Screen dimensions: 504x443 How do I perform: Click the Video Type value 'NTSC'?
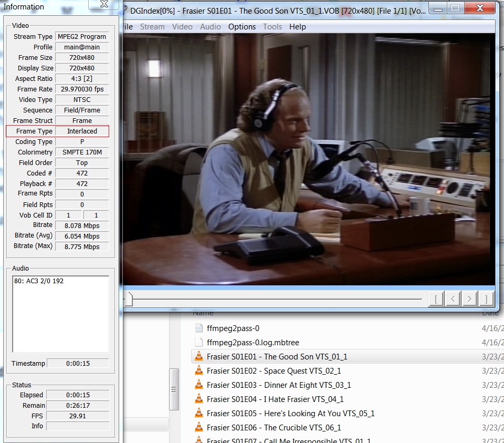[x=82, y=100]
